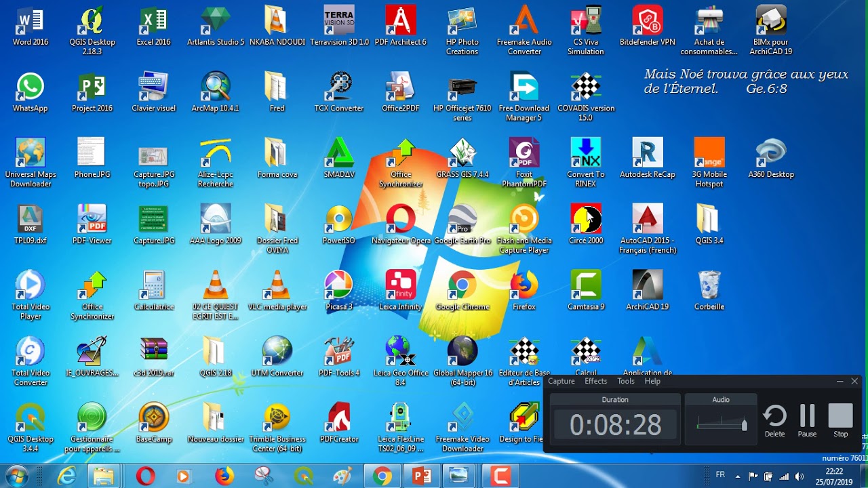Pause the Camtasia recording
This screenshot has height=488, width=868.
click(x=807, y=421)
